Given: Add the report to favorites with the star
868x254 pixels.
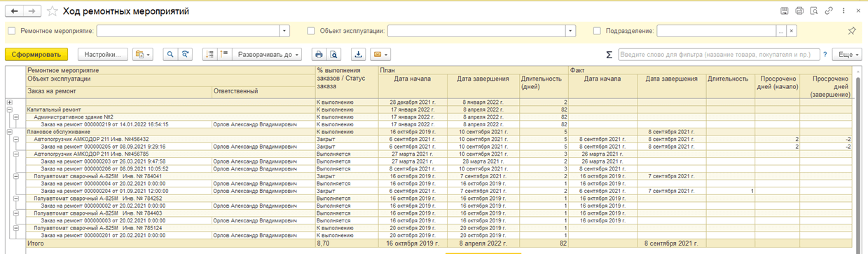Looking at the screenshot, I should [53, 11].
